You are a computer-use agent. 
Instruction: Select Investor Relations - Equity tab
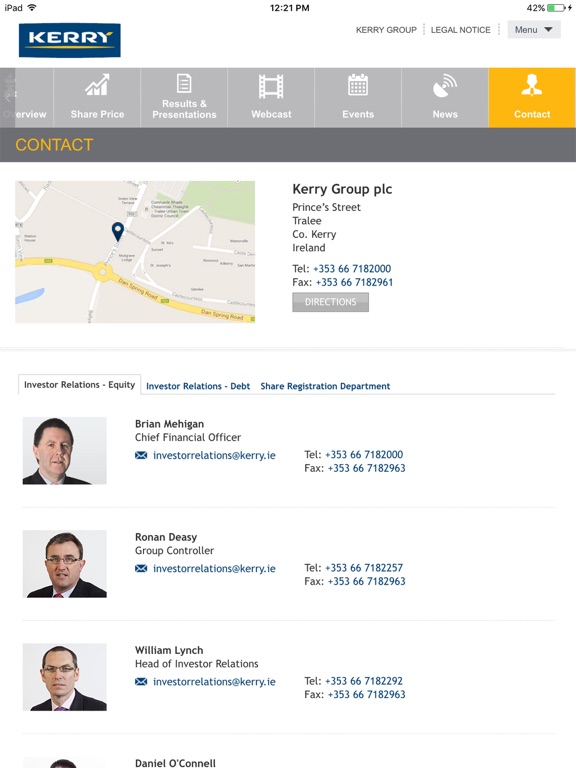79,384
